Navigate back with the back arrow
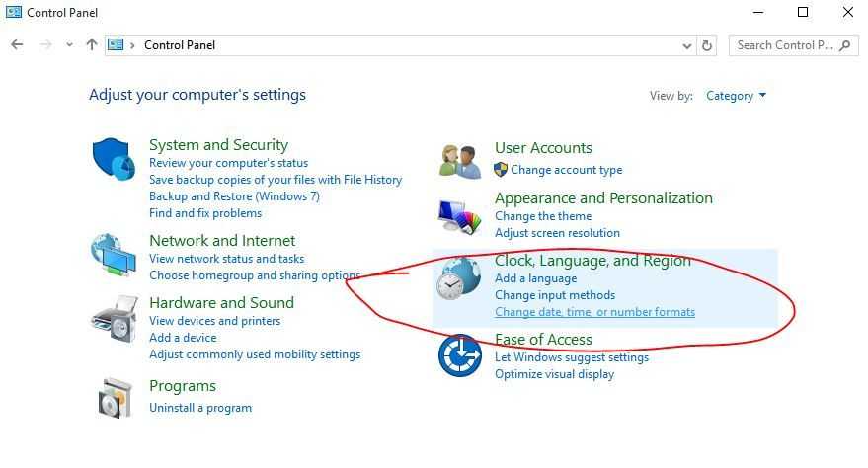Image resolution: width=868 pixels, height=468 pixels. click(17, 44)
